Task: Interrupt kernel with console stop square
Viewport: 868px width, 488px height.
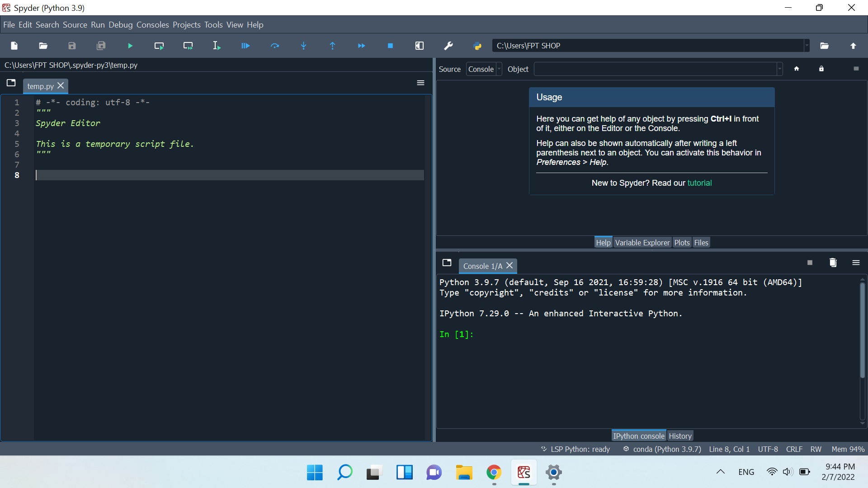Action: click(x=810, y=263)
